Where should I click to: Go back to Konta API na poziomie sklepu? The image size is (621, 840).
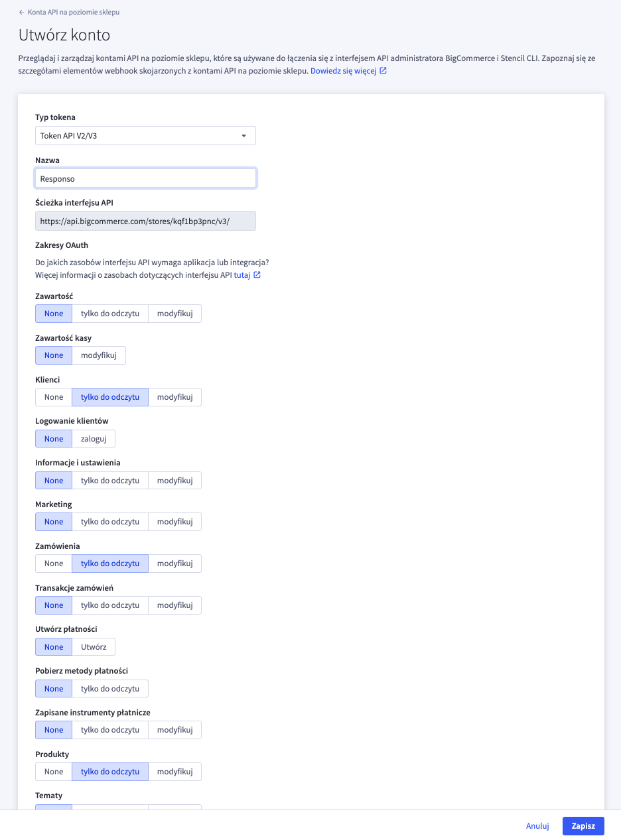(x=73, y=12)
